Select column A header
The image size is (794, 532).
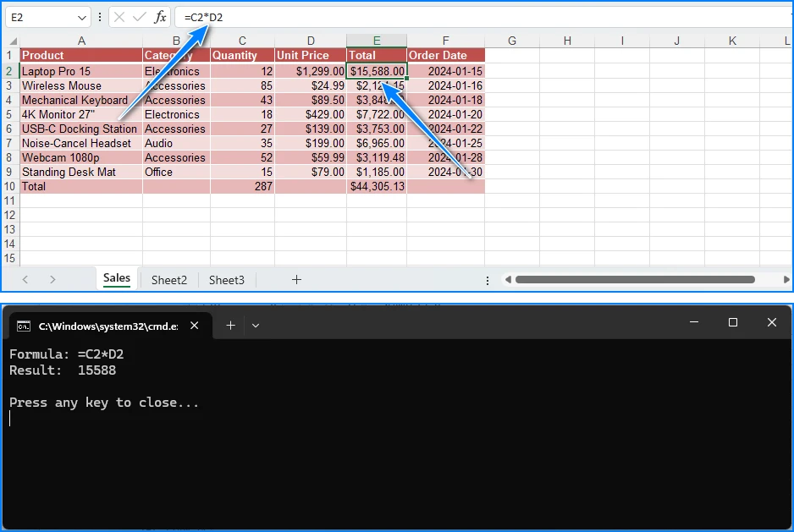[x=81, y=41]
